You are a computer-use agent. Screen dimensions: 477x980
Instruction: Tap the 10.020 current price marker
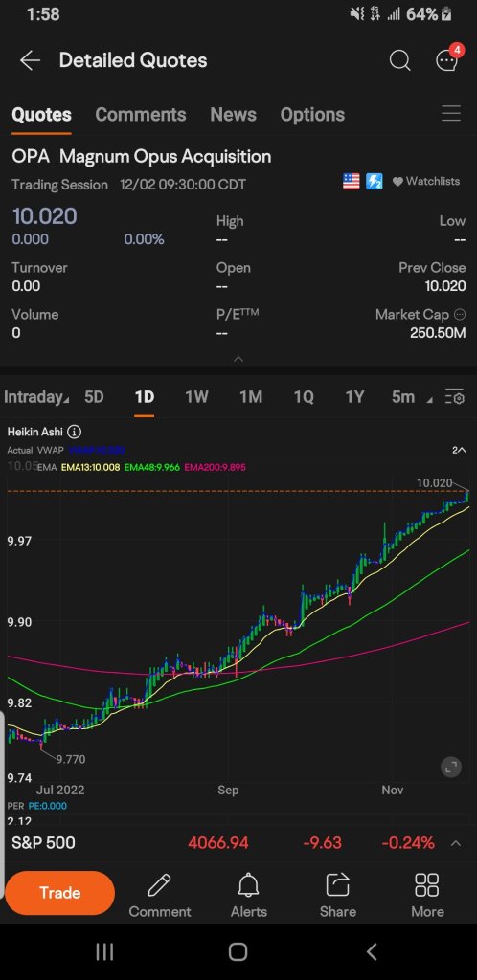coord(434,482)
